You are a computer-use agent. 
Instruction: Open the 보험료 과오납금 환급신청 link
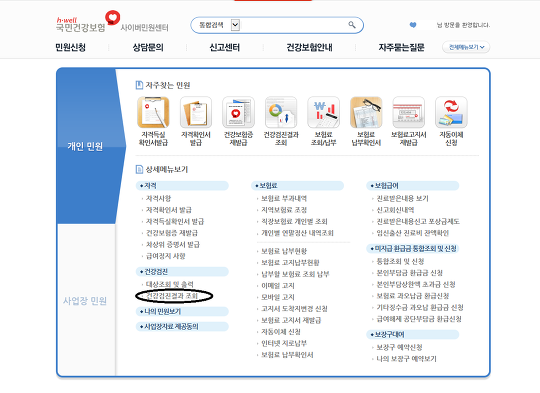[x=413, y=296]
